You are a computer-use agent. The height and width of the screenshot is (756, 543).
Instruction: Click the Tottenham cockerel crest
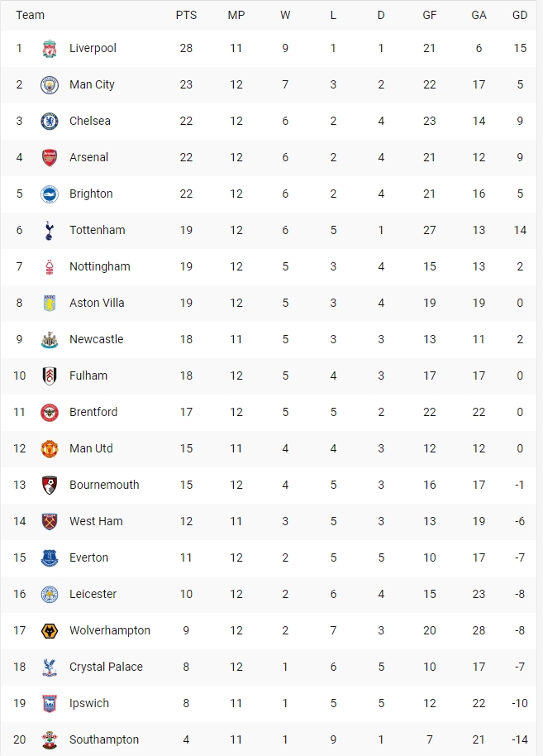pyautogui.click(x=49, y=231)
